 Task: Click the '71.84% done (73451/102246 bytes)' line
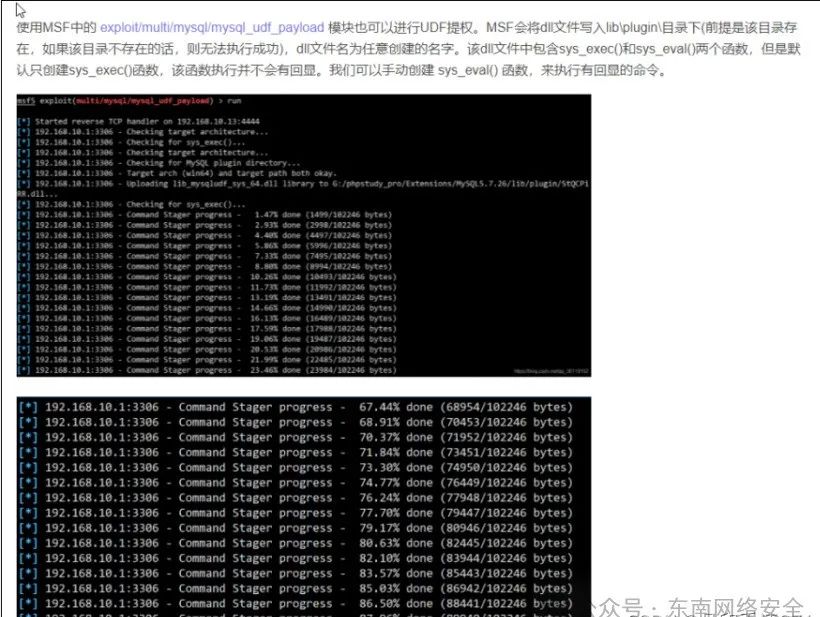click(295, 452)
